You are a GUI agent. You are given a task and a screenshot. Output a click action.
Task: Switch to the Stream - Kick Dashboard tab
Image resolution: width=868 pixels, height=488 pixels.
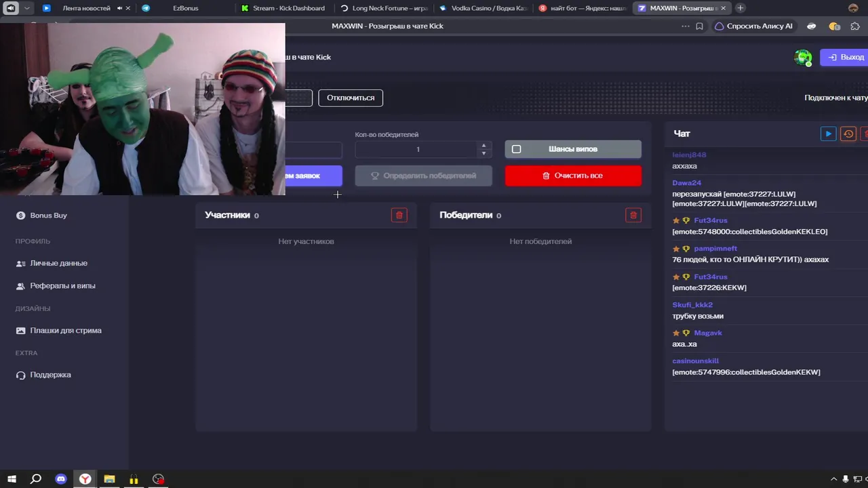pos(283,8)
